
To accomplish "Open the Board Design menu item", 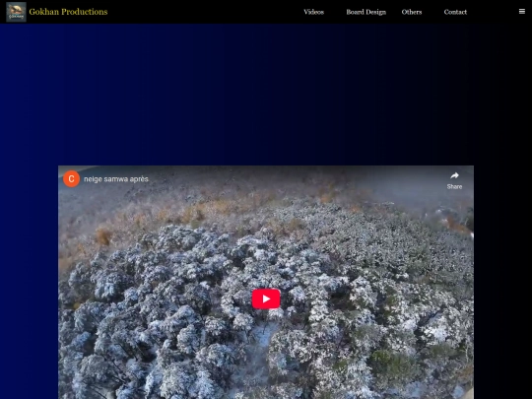I will click(366, 12).
